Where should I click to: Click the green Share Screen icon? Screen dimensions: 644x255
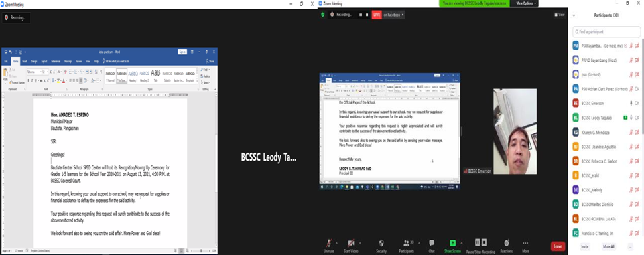(452, 243)
